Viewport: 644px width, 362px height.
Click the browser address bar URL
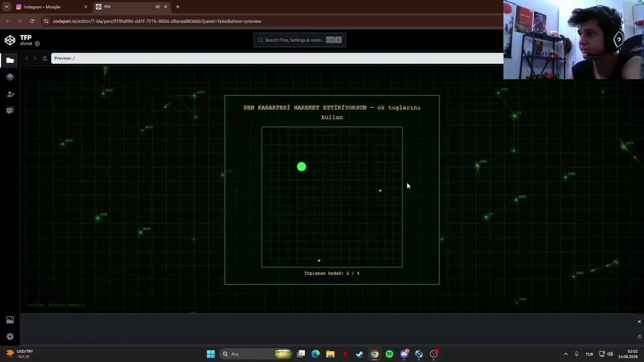(157, 21)
